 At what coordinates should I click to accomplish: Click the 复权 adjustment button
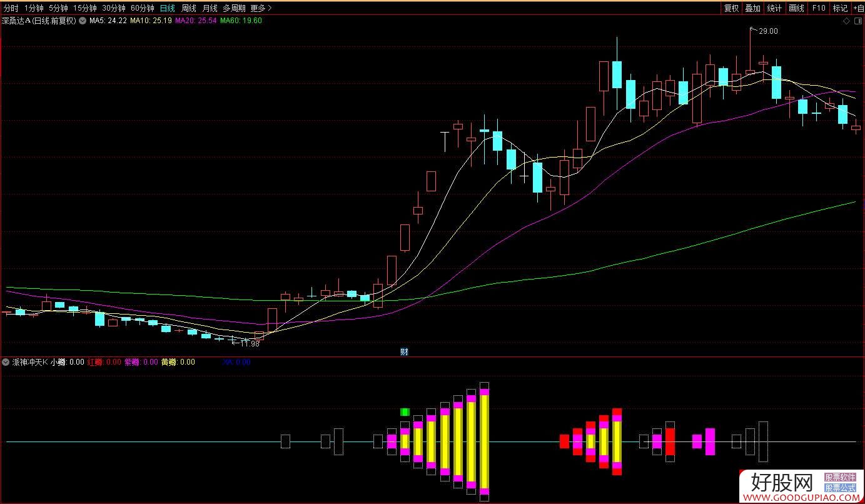[x=731, y=8]
